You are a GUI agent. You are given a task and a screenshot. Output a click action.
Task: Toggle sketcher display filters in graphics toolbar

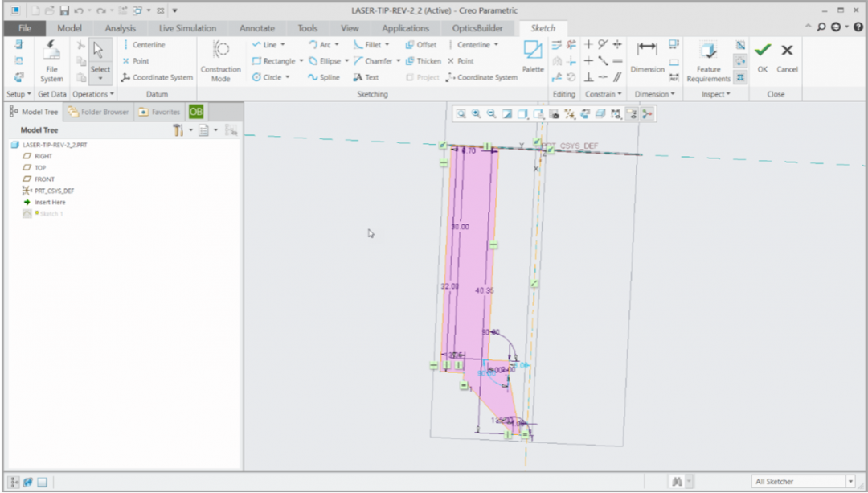[x=616, y=114]
